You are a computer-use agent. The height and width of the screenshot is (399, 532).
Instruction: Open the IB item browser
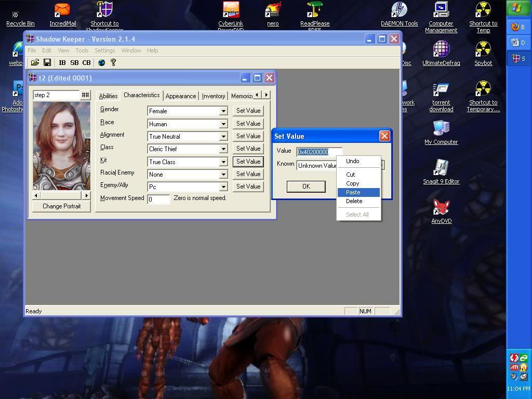(62, 63)
